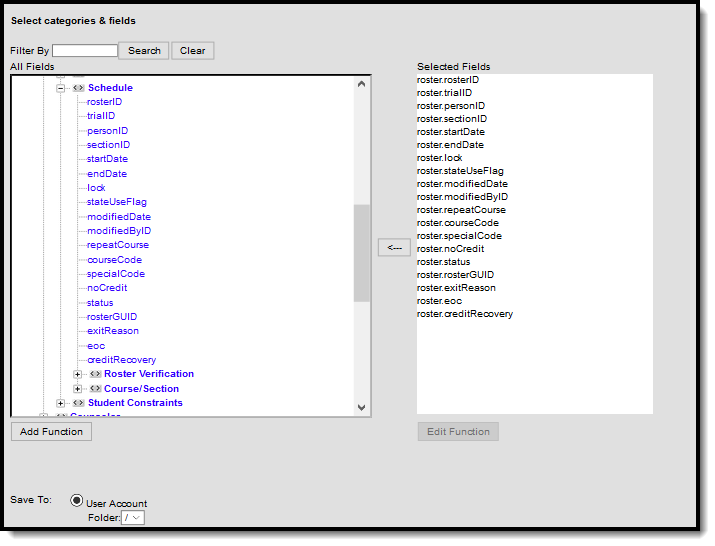Click the All Fields scrollbar down arrow
This screenshot has height=546, width=715.
362,408
